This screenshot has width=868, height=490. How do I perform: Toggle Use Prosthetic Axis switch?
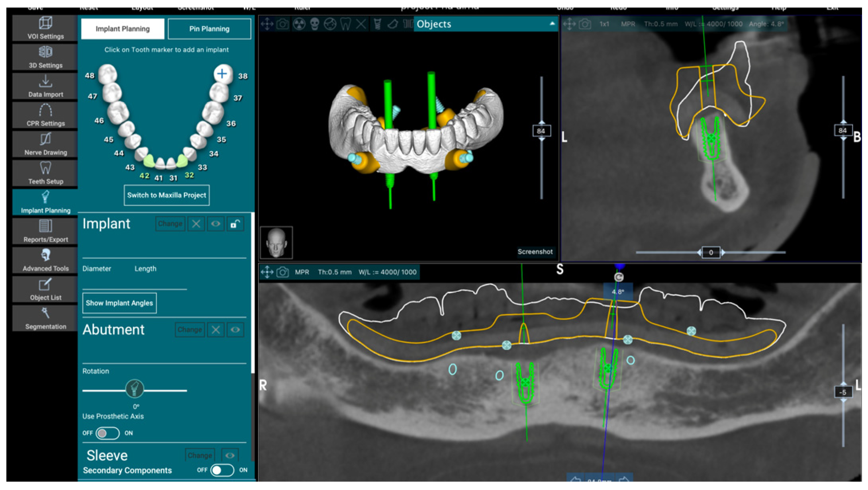pos(108,433)
